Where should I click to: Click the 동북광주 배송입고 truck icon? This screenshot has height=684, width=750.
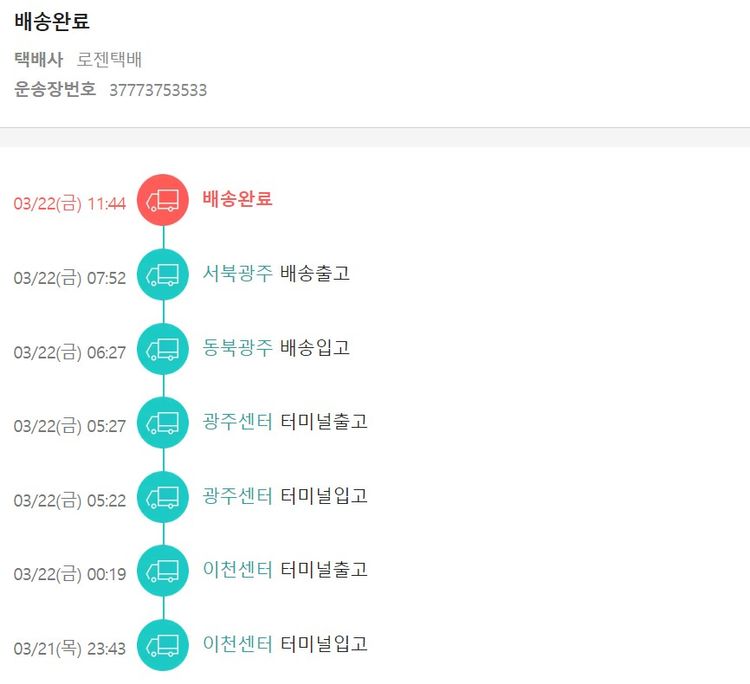click(x=163, y=348)
